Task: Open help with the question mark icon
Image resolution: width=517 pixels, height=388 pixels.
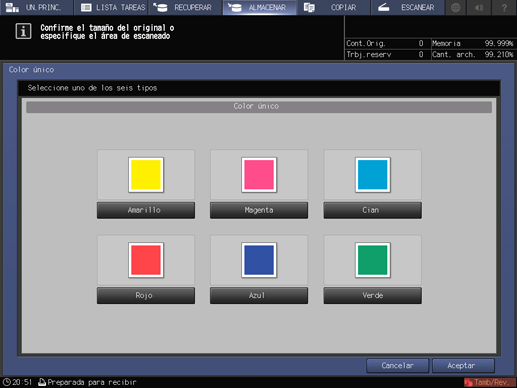Action: [504, 7]
